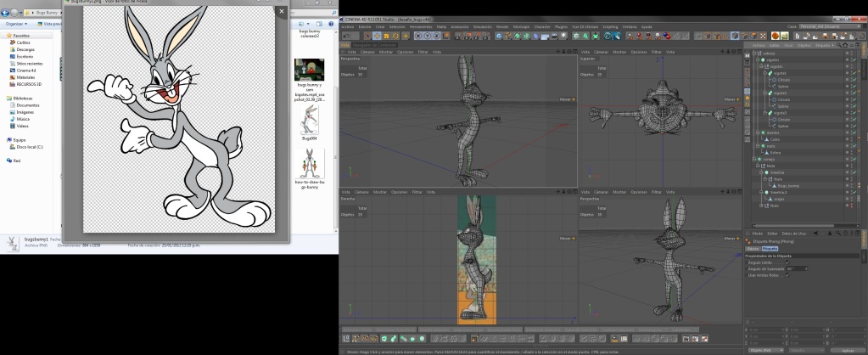Screen dimensions: 868x355
Task: Click the green array modeling object icon
Action: (x=526, y=36)
